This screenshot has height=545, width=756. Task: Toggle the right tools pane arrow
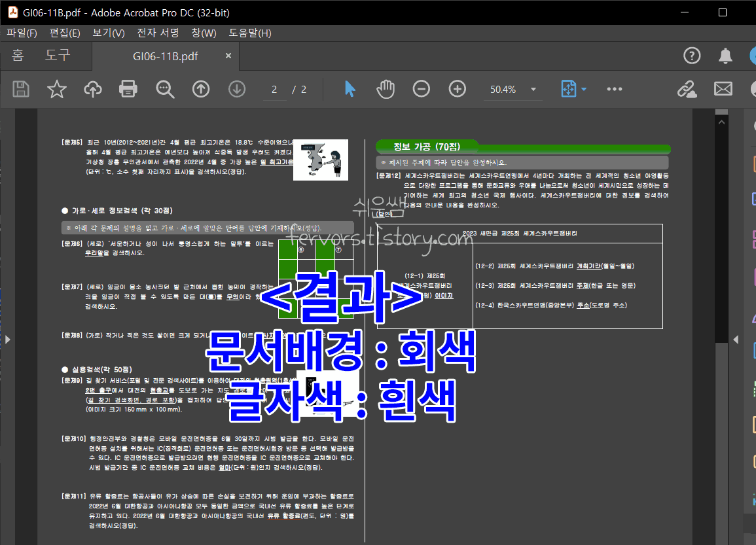pyautogui.click(x=736, y=339)
